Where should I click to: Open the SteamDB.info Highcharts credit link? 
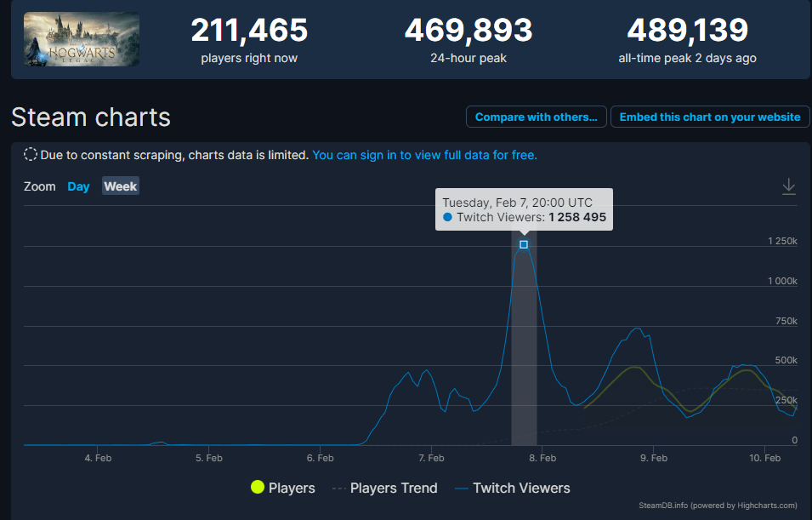coord(718,506)
